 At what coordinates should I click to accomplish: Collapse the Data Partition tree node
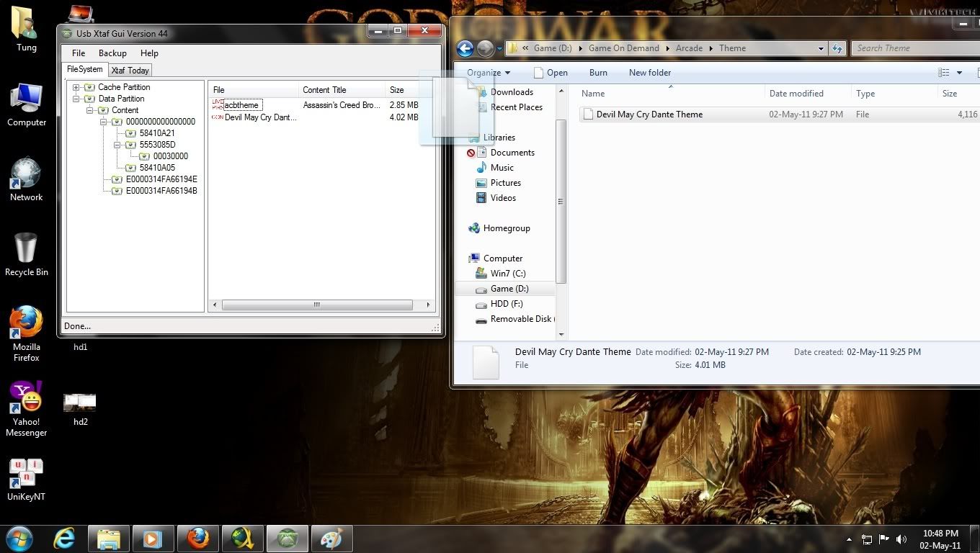point(76,99)
